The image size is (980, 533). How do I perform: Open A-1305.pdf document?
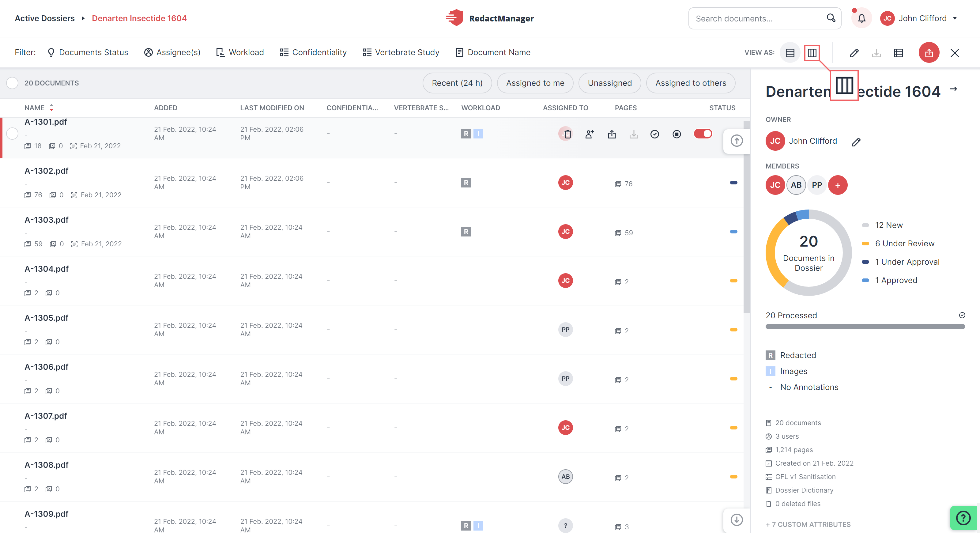[47, 318]
